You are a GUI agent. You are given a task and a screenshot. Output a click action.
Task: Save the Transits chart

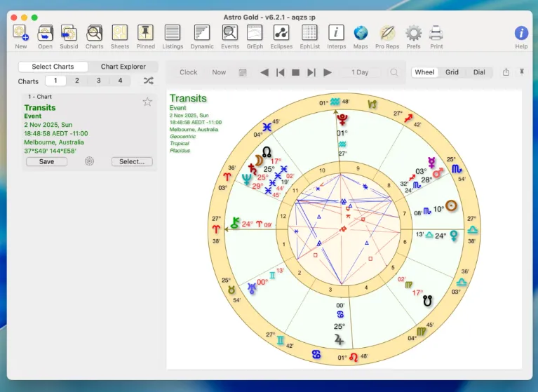[47, 161]
